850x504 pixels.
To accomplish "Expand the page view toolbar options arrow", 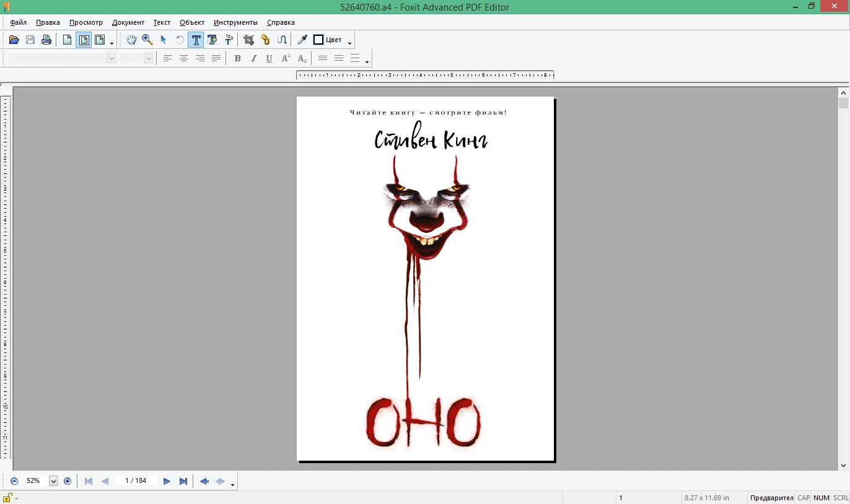I will (112, 43).
